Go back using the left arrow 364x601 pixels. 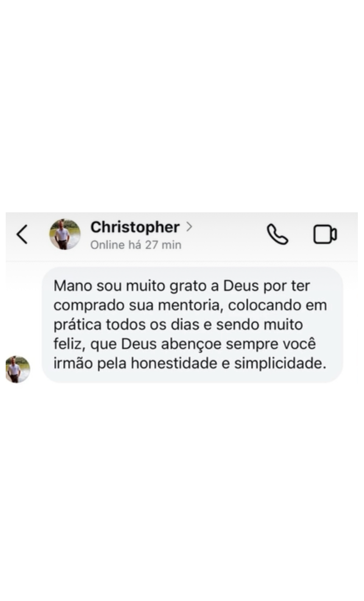coord(22,234)
